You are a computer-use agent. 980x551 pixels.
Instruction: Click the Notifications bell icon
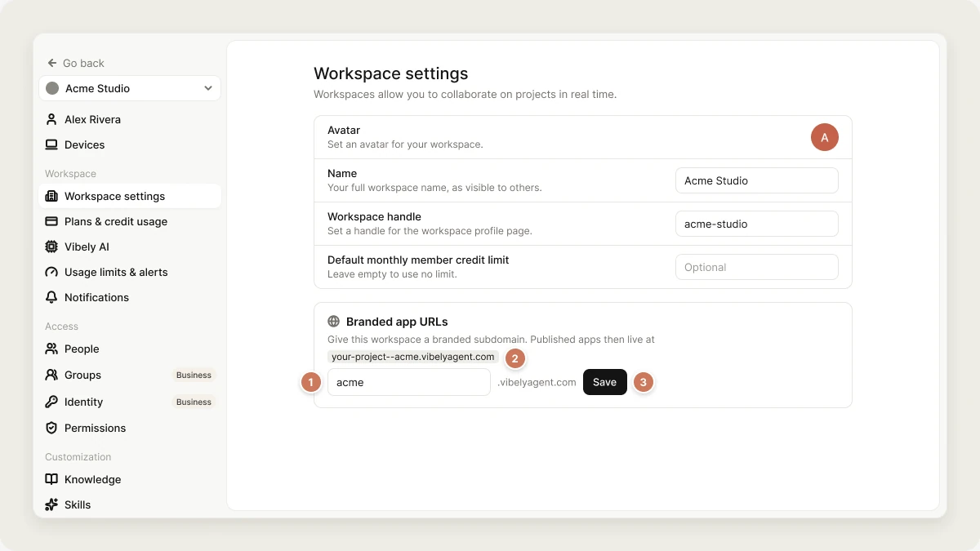(51, 297)
